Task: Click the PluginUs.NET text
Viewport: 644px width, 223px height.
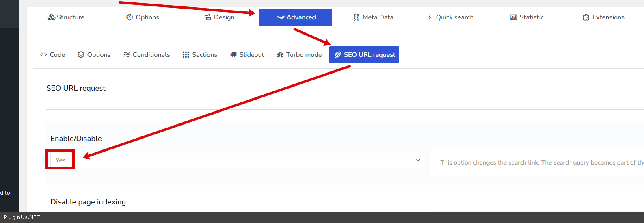Action: tap(22, 217)
